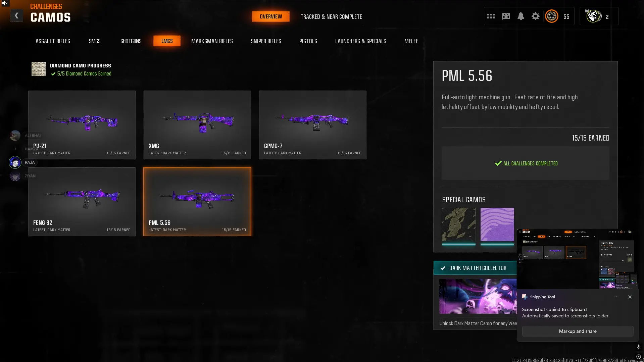
Task: Click the wolf clan emblem icon
Action: tap(593, 16)
